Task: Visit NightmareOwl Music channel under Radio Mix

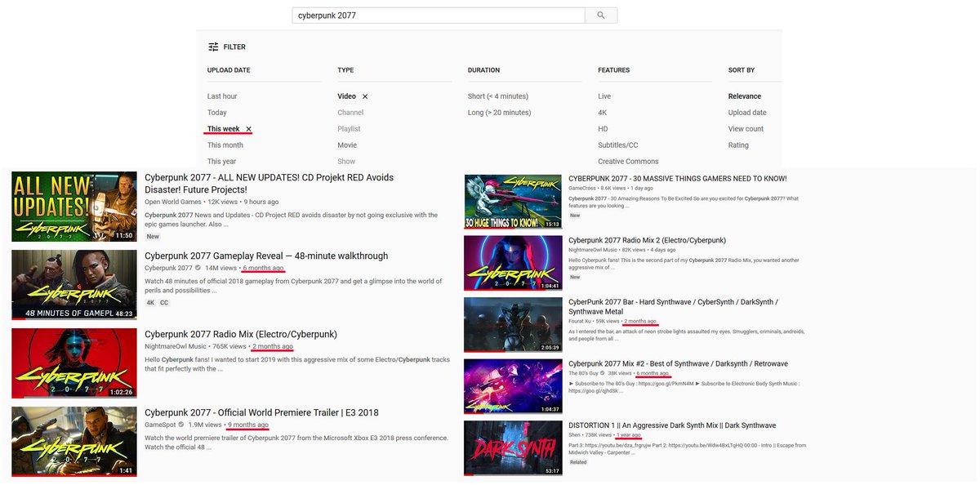Action: (x=175, y=346)
